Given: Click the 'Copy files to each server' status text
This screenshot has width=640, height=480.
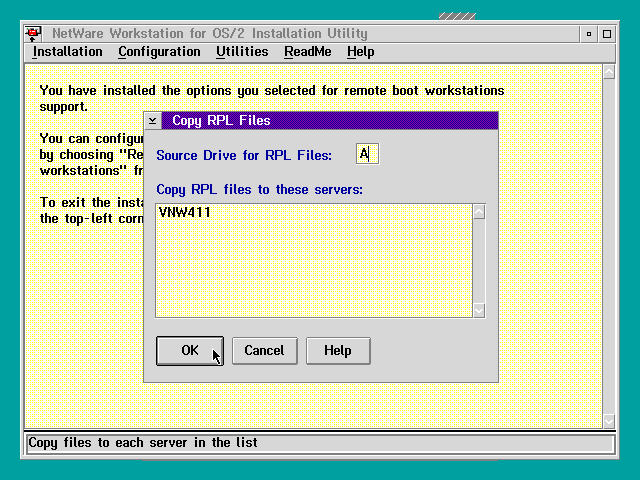Looking at the screenshot, I should tap(143, 443).
